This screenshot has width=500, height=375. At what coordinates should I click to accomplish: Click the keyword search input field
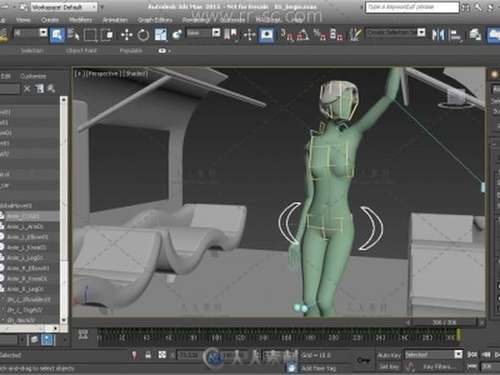412,7
